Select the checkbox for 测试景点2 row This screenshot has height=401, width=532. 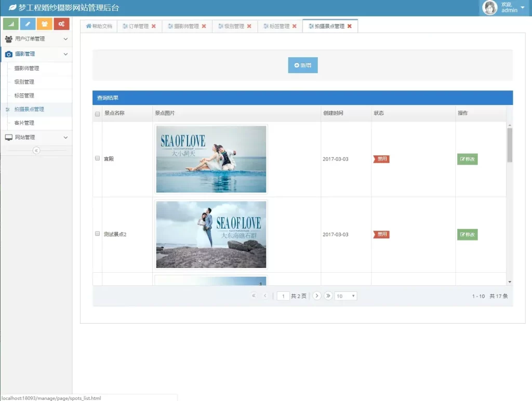click(x=97, y=234)
